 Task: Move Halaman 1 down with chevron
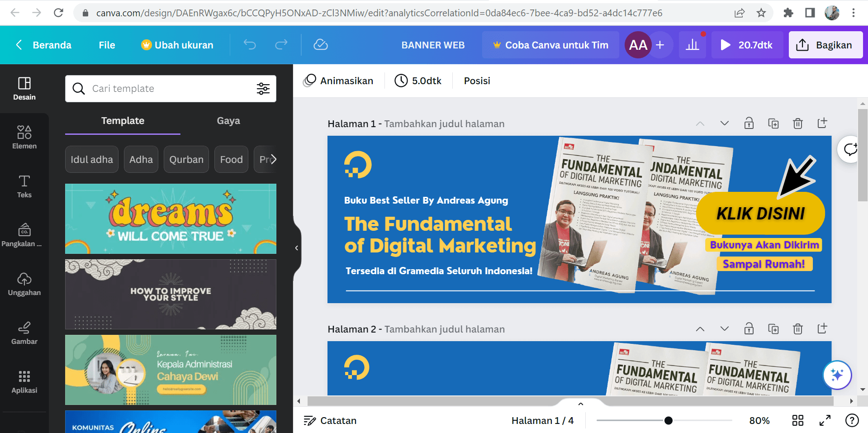(725, 124)
